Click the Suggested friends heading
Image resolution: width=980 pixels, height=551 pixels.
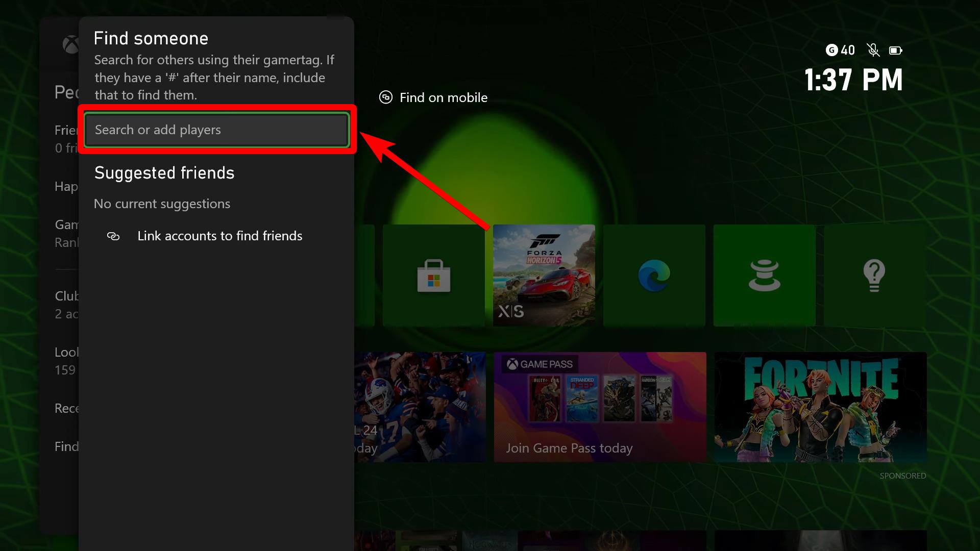coord(164,173)
